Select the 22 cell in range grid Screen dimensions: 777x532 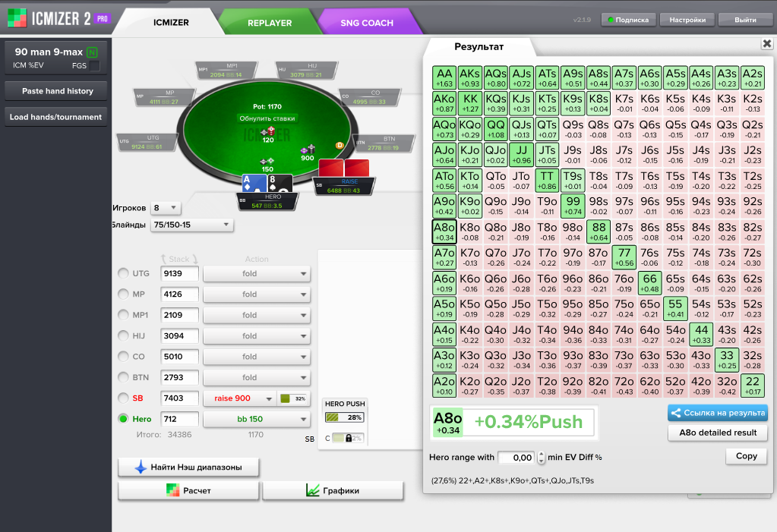(752, 386)
